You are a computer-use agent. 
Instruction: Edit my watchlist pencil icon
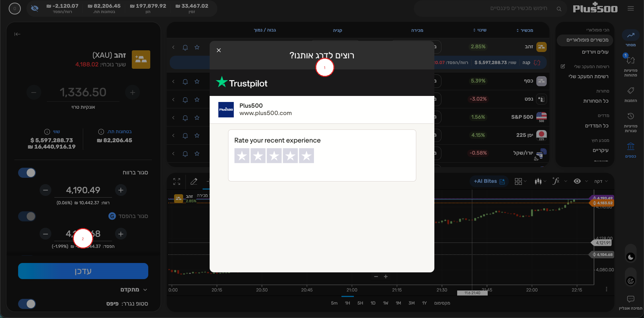click(563, 66)
